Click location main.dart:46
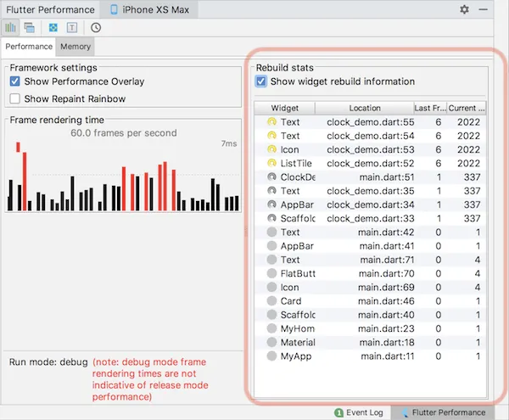Image resolution: width=509 pixels, height=420 pixels. [x=386, y=301]
